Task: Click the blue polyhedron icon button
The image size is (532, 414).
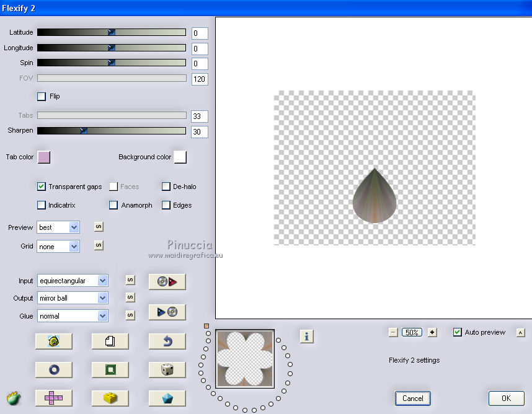Action: point(167,398)
